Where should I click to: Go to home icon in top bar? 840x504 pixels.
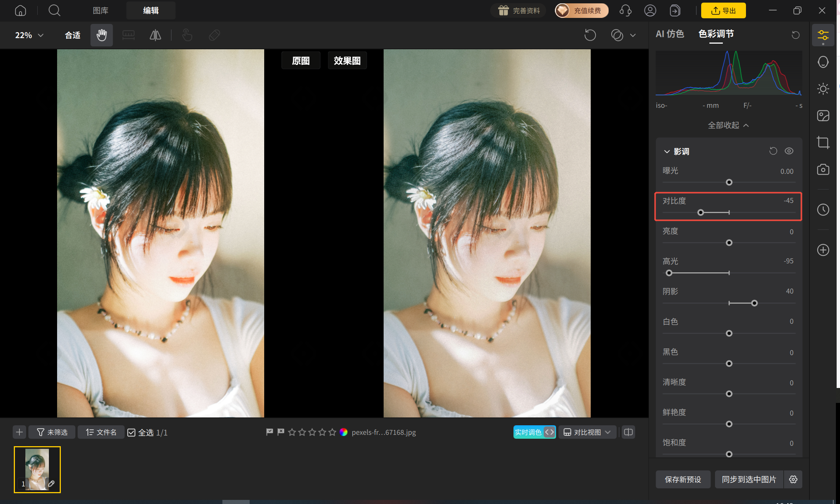(20, 10)
